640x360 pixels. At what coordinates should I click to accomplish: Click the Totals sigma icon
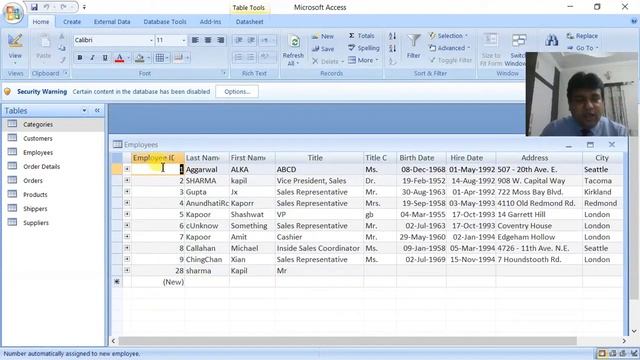coord(351,36)
